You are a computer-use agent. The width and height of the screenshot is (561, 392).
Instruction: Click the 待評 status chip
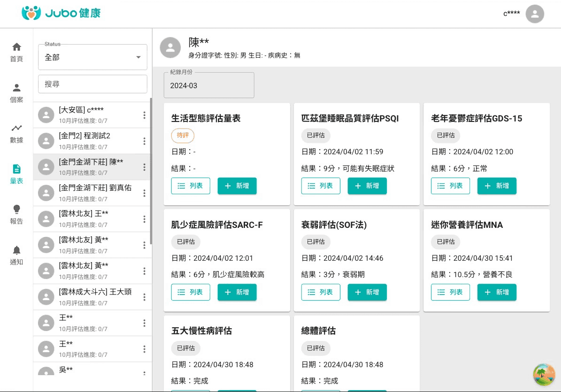pyautogui.click(x=183, y=136)
